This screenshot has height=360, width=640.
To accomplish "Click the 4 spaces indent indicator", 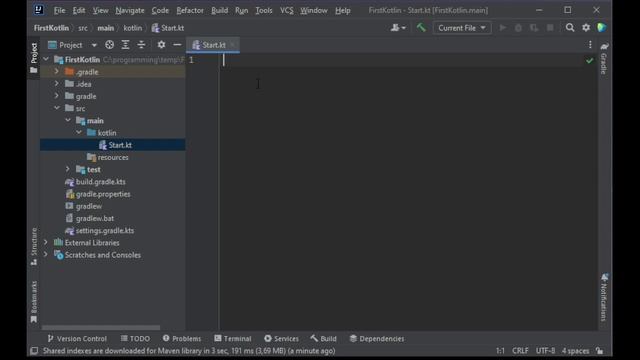I will (576, 351).
